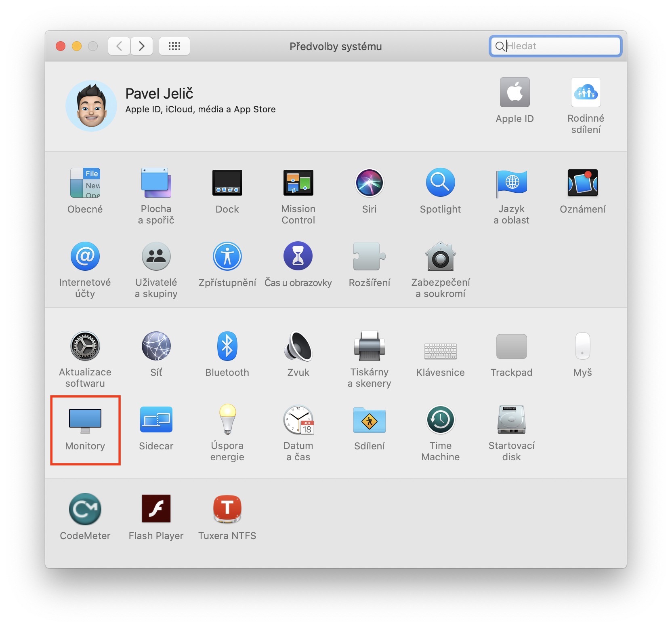This screenshot has height=628, width=672.
Task: Click Pavel Jelič profile avatar
Action: click(91, 106)
